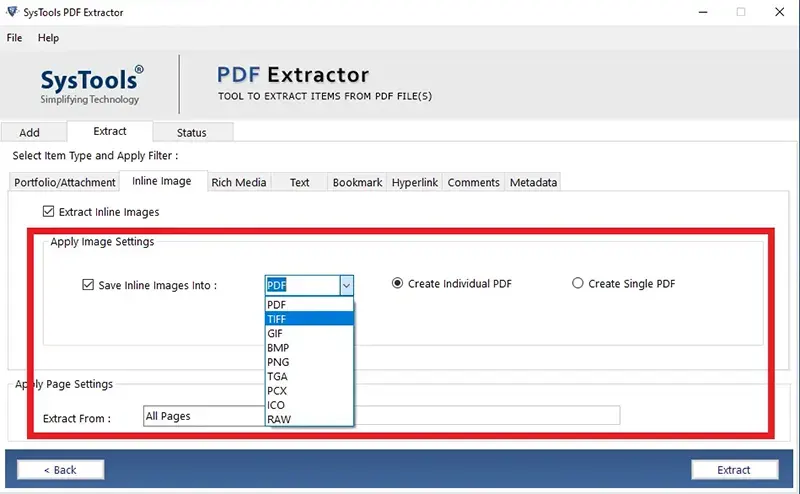
Task: Choose Create Single PDF radio option
Action: [x=578, y=283]
